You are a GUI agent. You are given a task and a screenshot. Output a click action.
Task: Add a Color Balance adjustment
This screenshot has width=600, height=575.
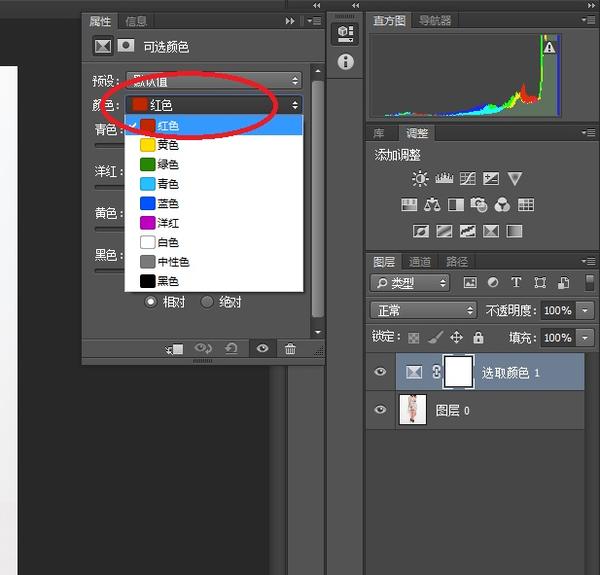pyautogui.click(x=432, y=205)
